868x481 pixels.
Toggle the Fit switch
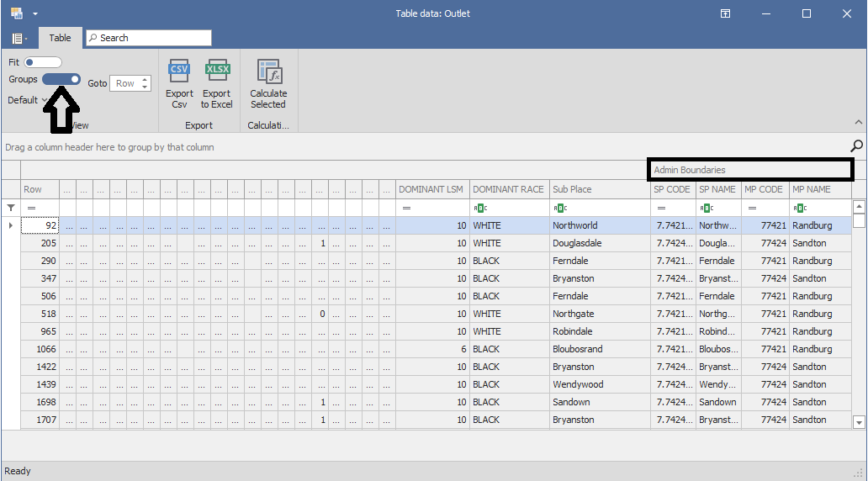[43, 62]
